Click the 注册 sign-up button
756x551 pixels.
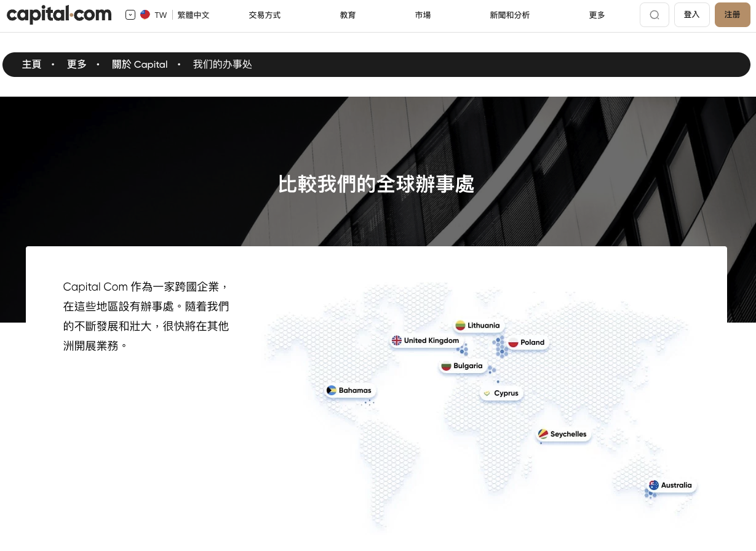(x=733, y=15)
